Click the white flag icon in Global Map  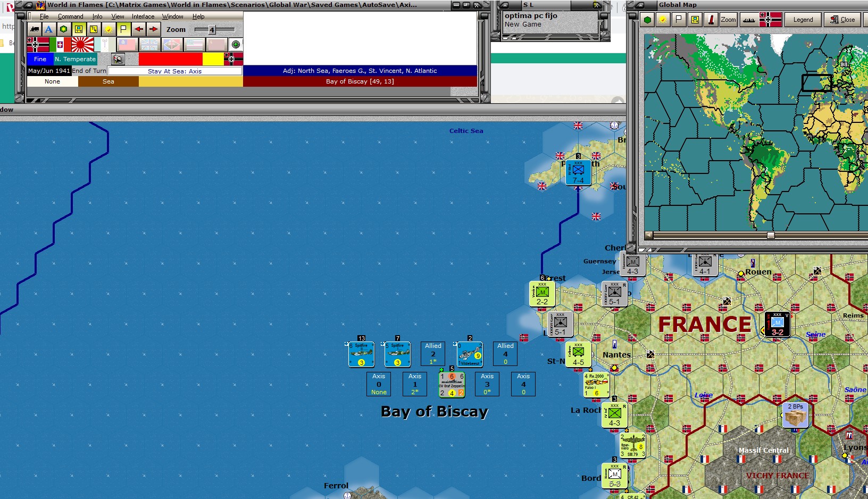pos(679,20)
